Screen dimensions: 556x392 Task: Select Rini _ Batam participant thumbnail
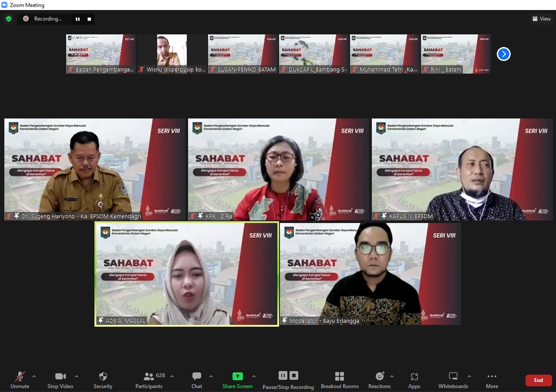[x=456, y=54]
